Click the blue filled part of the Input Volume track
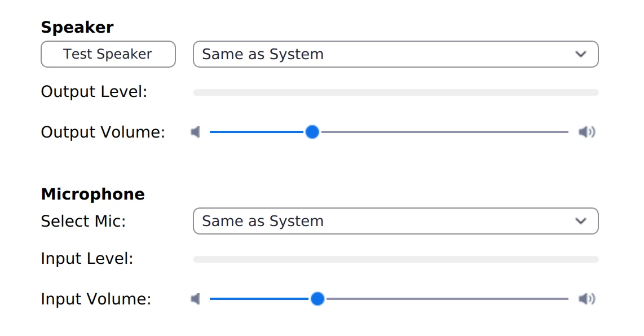 (259, 299)
